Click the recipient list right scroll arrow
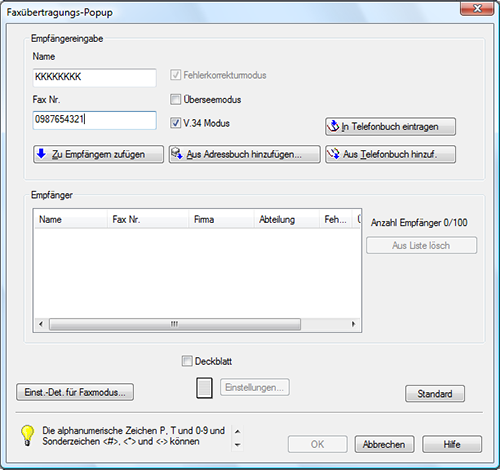This screenshot has height=470, width=500. click(353, 324)
